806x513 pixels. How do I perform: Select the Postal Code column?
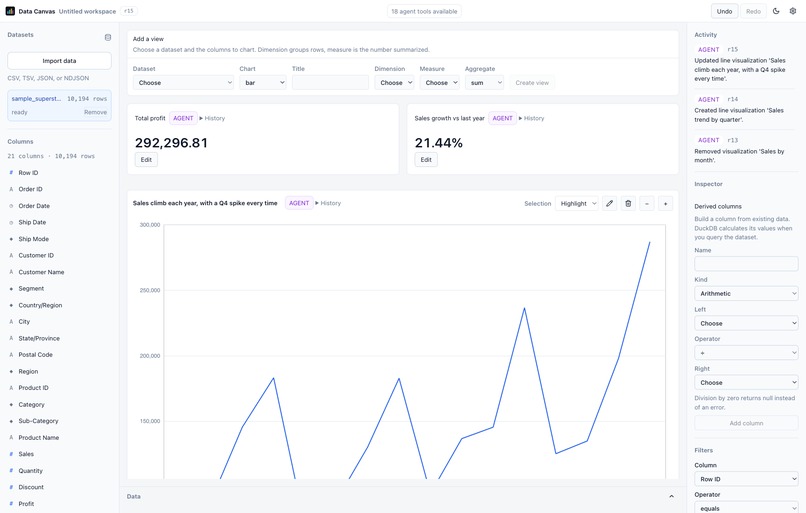coord(35,355)
